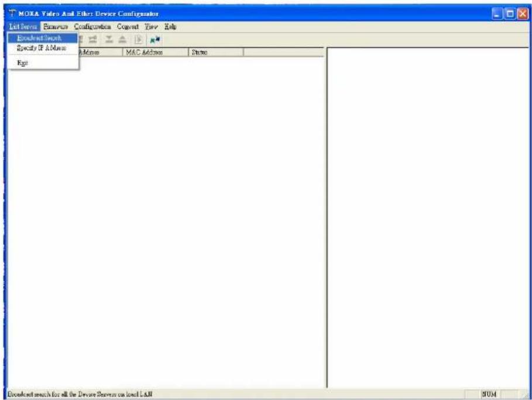This screenshot has width=532, height=400.
Task: Close the Configurator window
Action: [523, 14]
